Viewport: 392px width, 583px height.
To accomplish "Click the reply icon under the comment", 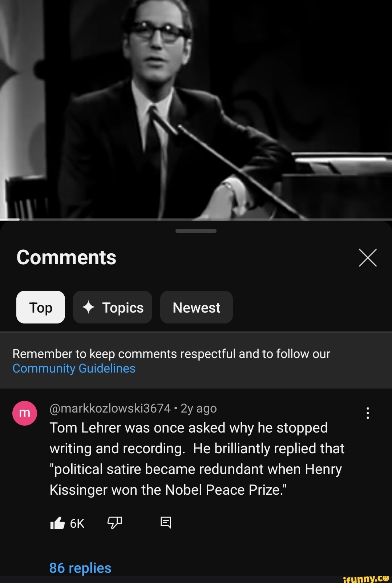I will pos(166,523).
